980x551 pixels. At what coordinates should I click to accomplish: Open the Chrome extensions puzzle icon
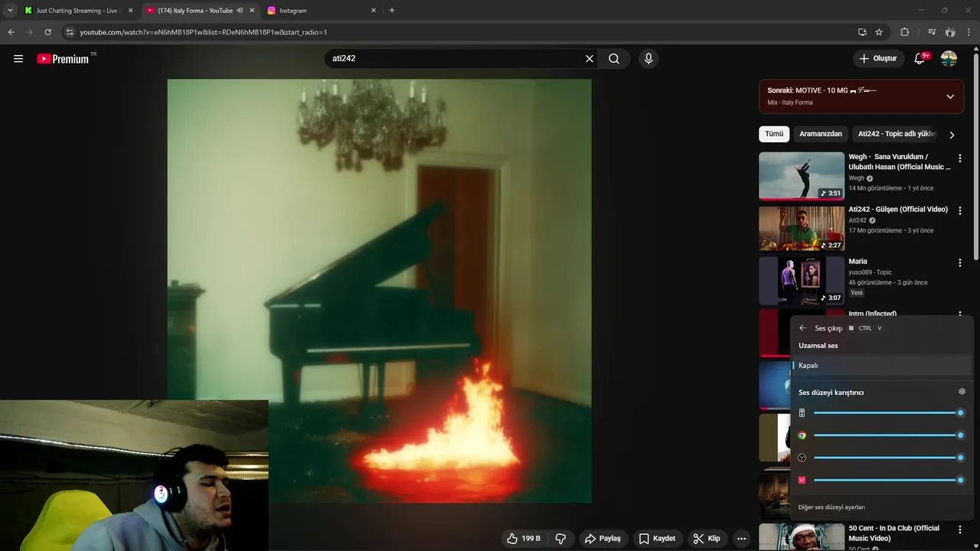905,32
